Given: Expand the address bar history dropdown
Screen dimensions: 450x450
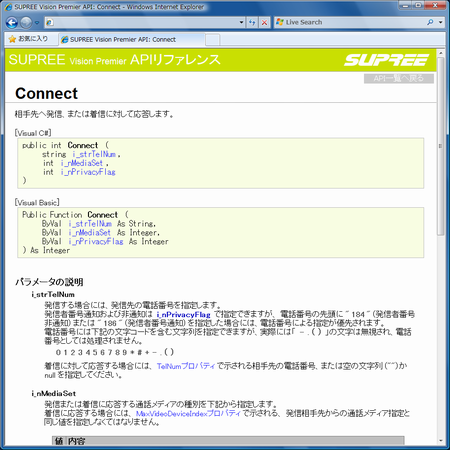Looking at the screenshot, I should point(241,23).
